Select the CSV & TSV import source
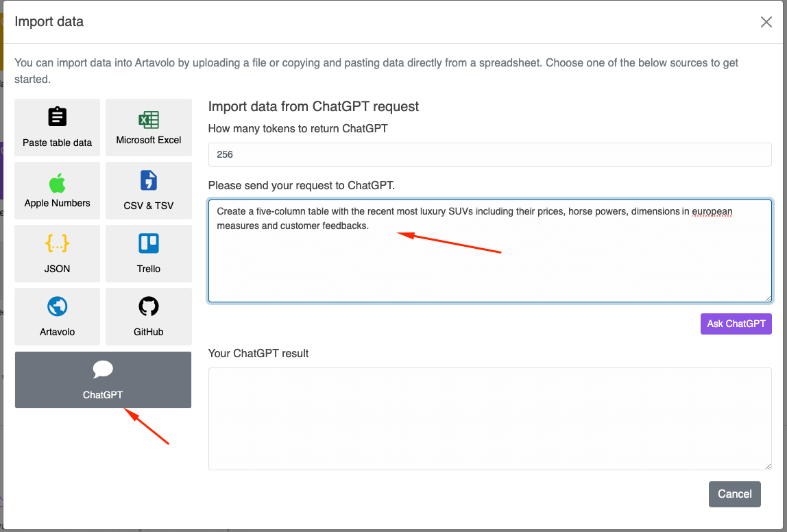The image size is (787, 532). (149, 191)
